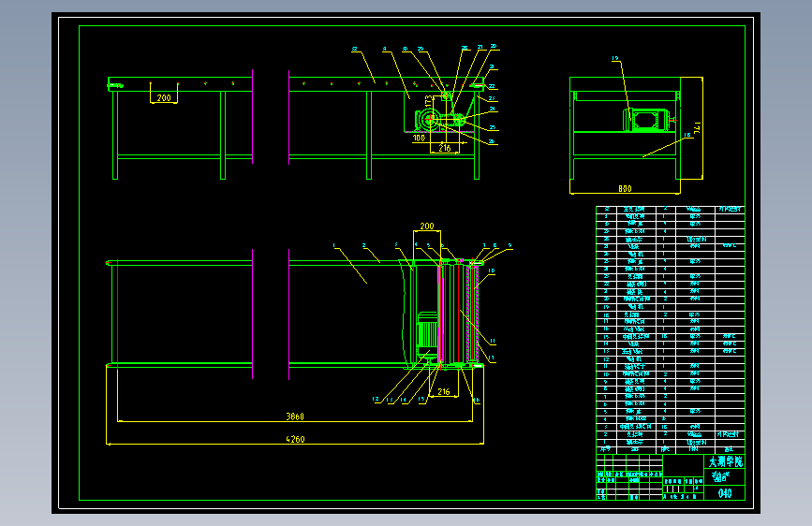This screenshot has height=526, width=812.
Task: Select the 4260 overall length dimension
Action: click(295, 439)
